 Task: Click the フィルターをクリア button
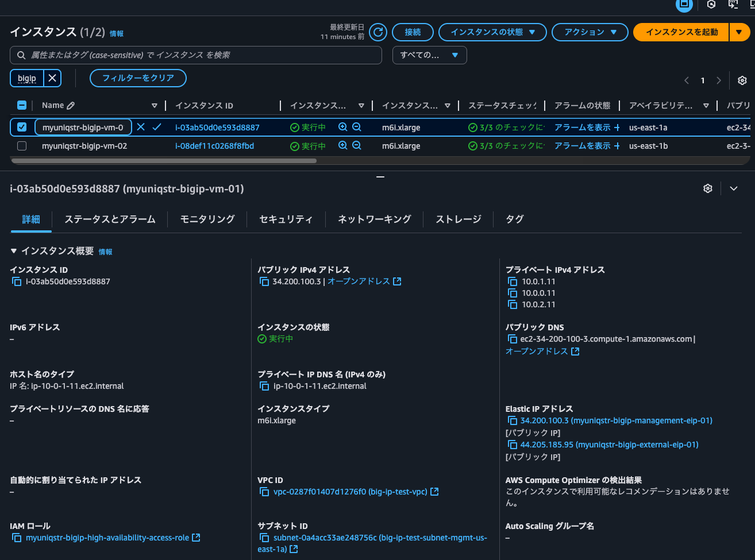pyautogui.click(x=138, y=78)
